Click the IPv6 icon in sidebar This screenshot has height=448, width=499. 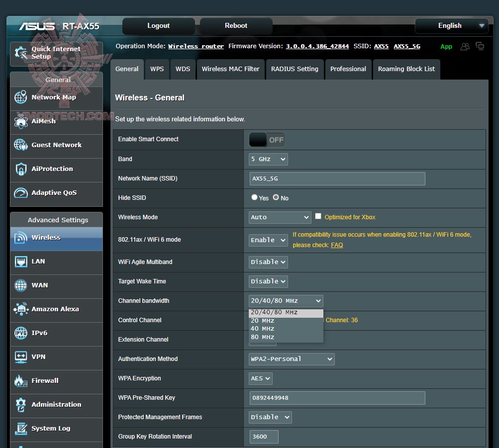21,333
